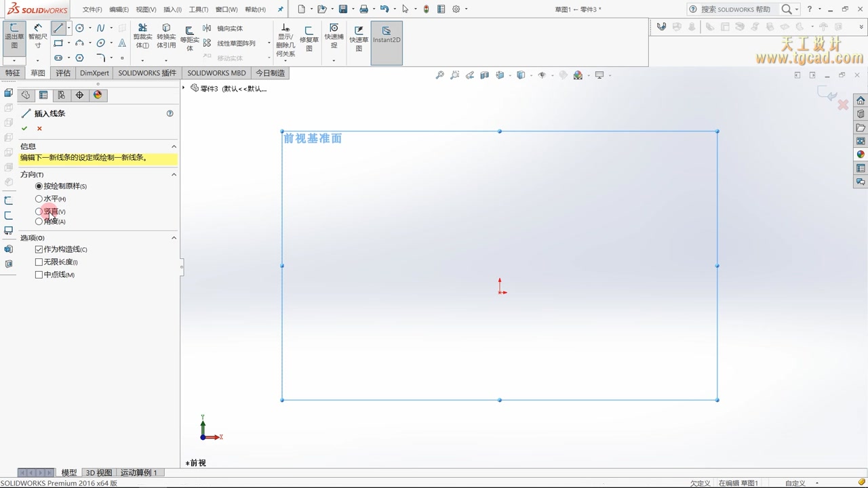Open the Edit Appearance color ball icon
The width and height of the screenshot is (868, 488).
(578, 75)
